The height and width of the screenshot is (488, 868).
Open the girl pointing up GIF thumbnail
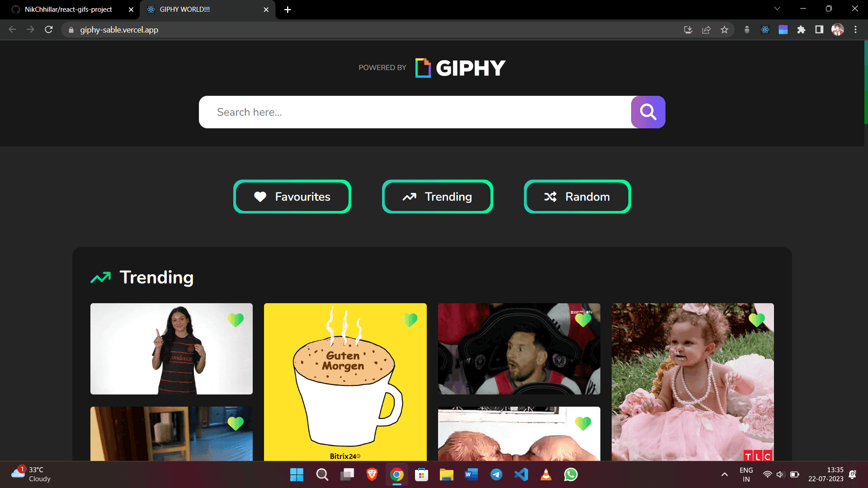[171, 349]
